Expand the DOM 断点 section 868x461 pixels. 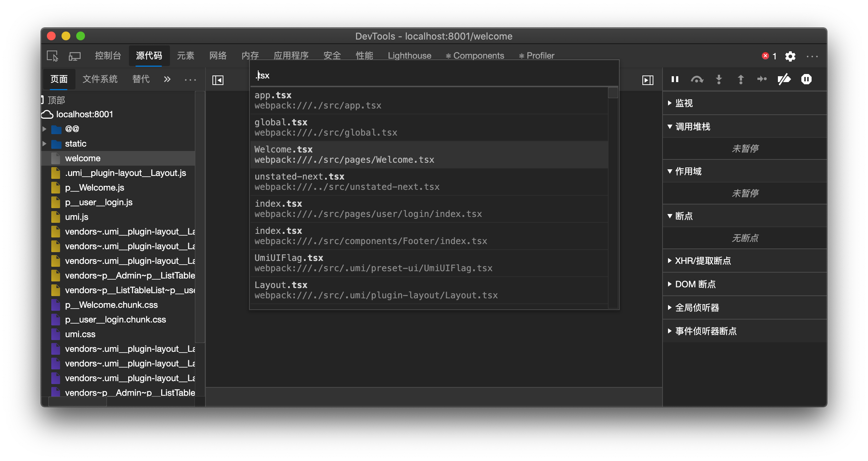[x=695, y=284]
